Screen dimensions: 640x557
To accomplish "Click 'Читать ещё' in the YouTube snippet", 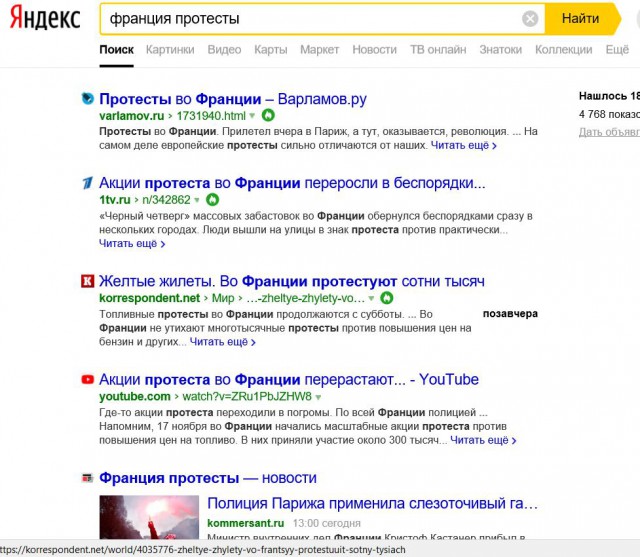I will (x=483, y=440).
